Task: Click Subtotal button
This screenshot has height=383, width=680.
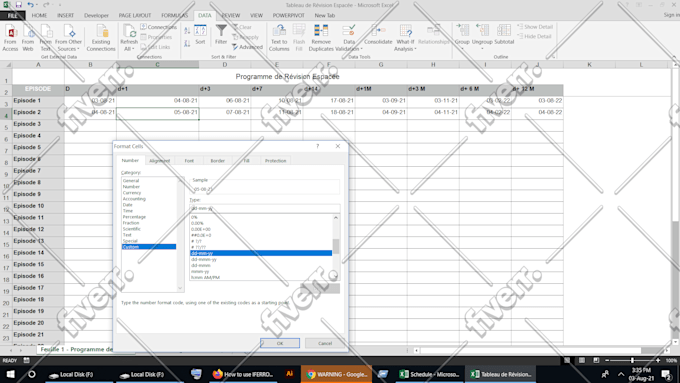Action: point(504,35)
